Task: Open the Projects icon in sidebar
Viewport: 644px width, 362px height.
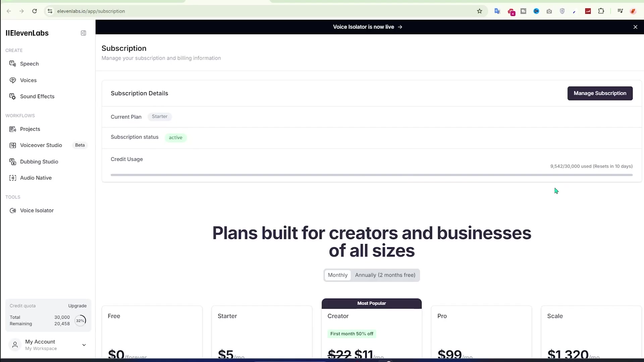Action: click(13, 129)
